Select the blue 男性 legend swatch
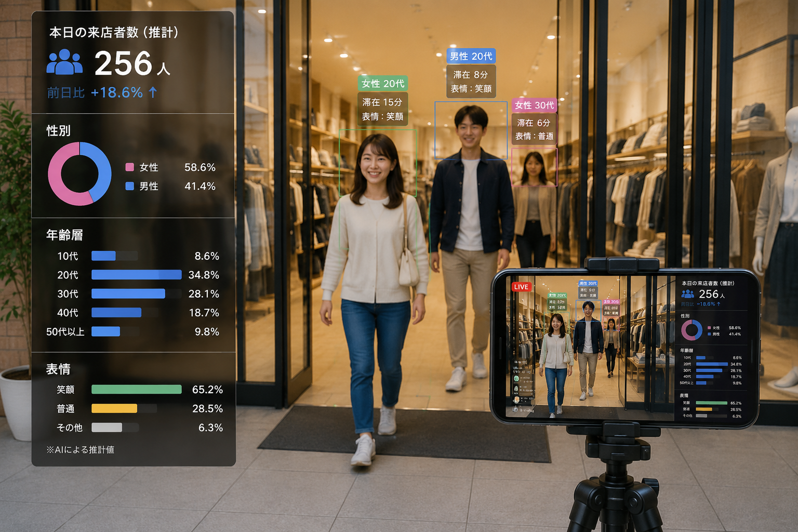The height and width of the screenshot is (532, 798). [x=130, y=186]
